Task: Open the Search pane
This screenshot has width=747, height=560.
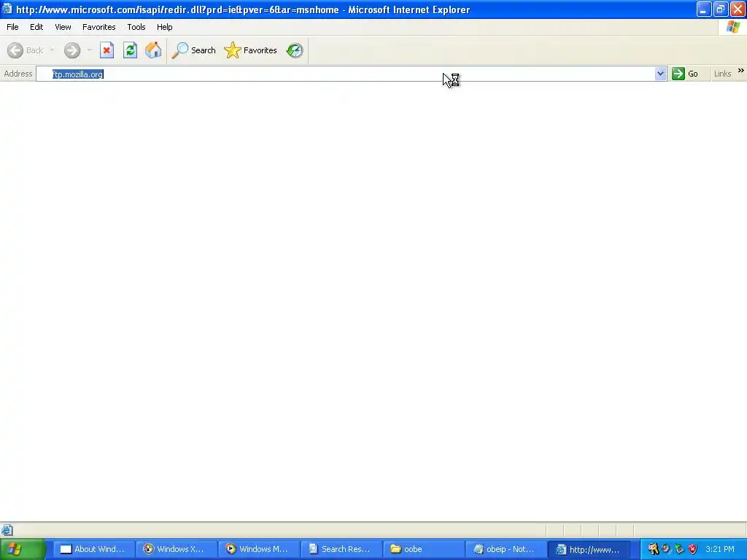Action: (x=193, y=50)
